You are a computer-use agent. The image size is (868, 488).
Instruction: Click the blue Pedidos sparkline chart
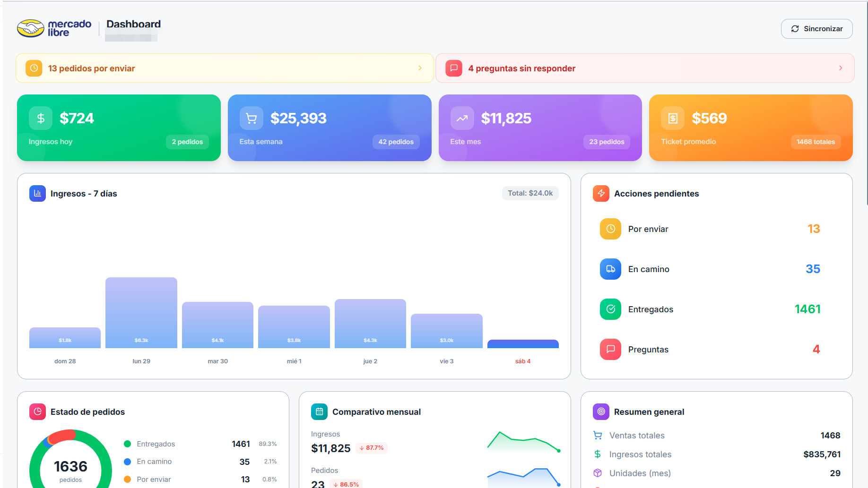click(x=524, y=478)
